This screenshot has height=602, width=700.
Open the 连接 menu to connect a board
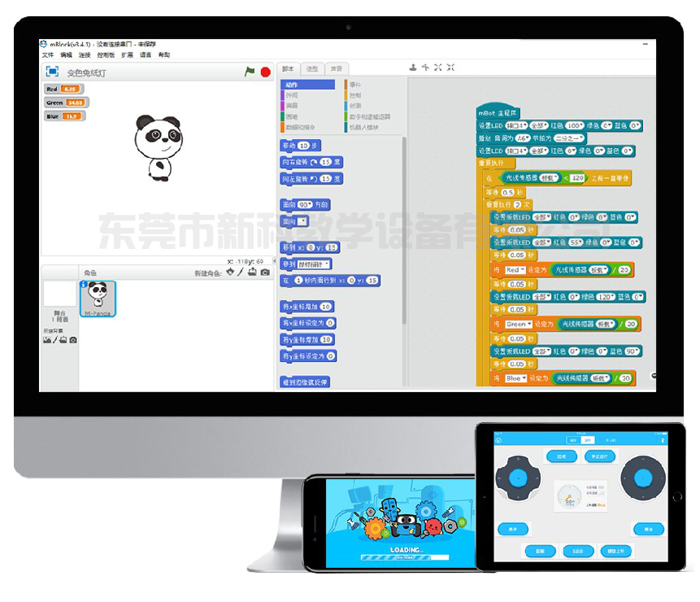tap(85, 54)
